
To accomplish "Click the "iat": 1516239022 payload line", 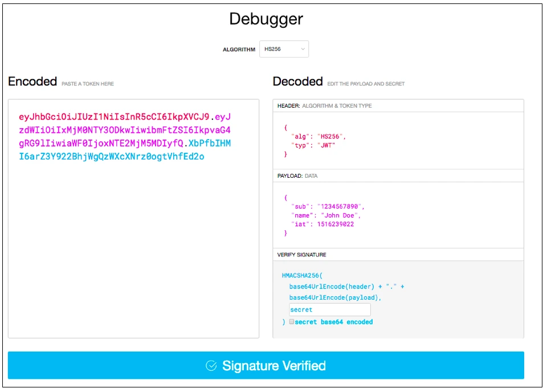I will tap(323, 224).
